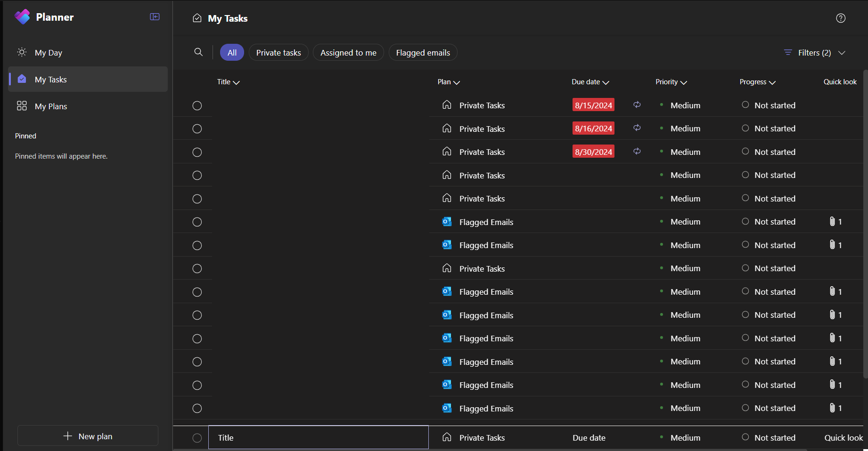Image resolution: width=868 pixels, height=451 pixels.
Task: Complete the topmost Flagged Emails task
Action: coord(197,222)
